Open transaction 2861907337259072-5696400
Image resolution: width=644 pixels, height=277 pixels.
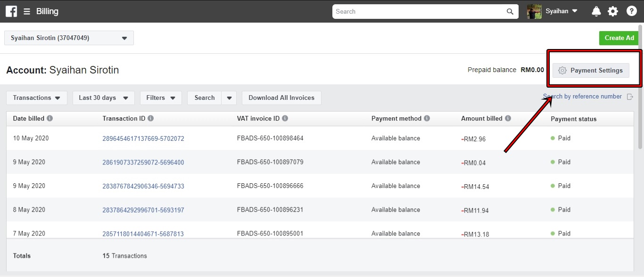click(143, 163)
